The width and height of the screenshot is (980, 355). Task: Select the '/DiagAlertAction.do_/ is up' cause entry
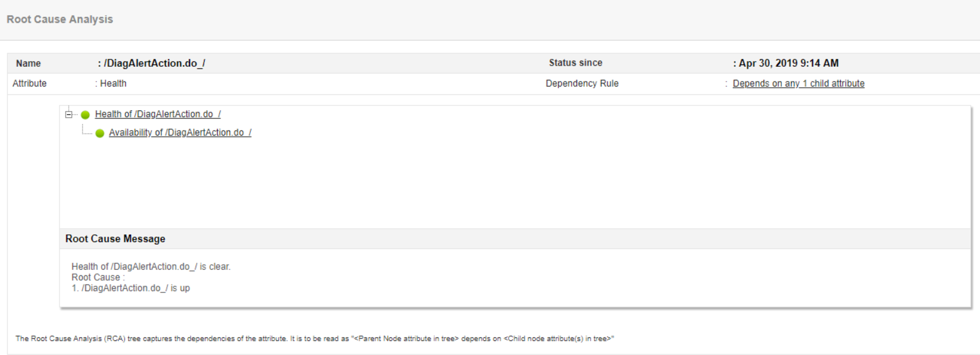[135, 288]
